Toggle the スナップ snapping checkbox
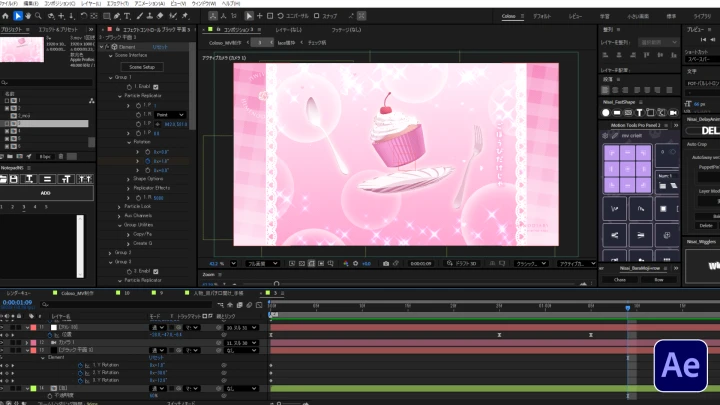 pyautogui.click(x=316, y=16)
